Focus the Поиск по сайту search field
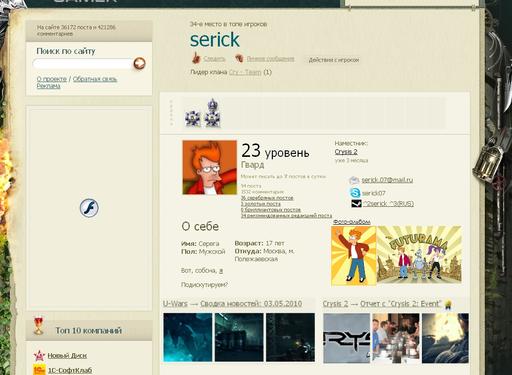 pos(82,63)
